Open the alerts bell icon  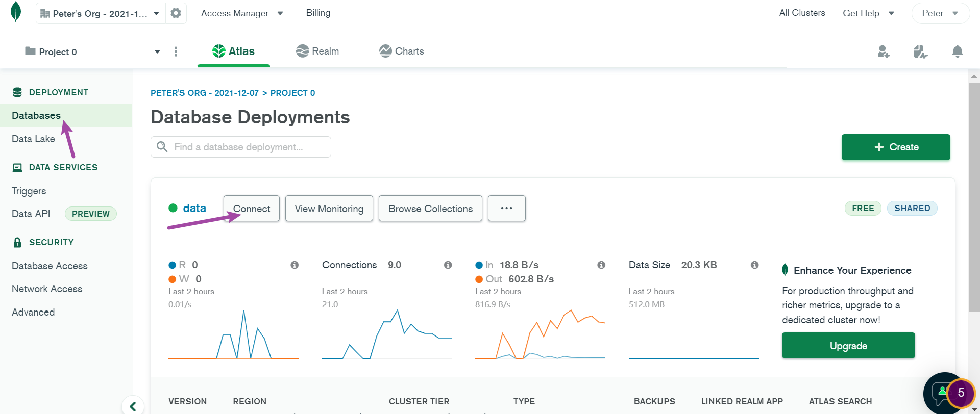point(958,51)
